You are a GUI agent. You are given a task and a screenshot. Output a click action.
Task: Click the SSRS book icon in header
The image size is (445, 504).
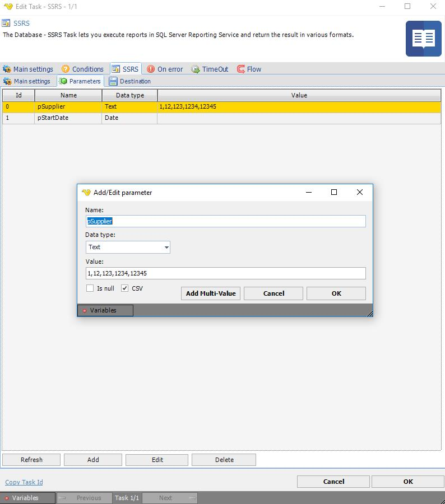point(423,39)
